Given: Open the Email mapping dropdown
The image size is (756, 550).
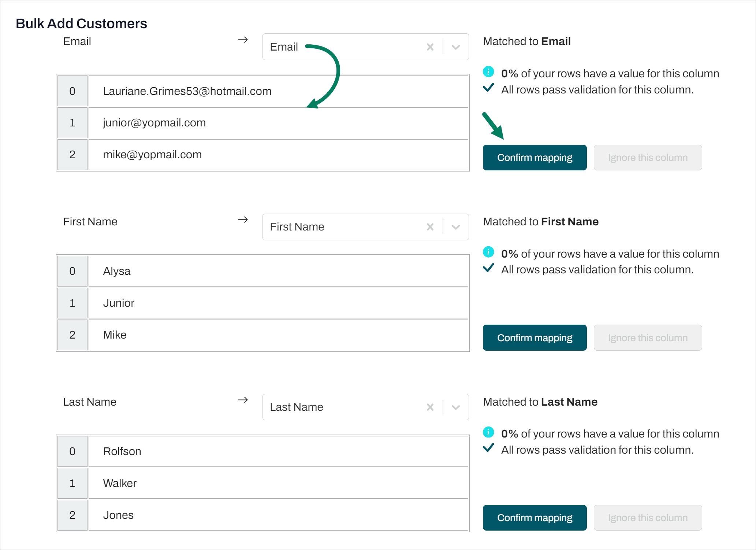Looking at the screenshot, I should click(x=456, y=47).
